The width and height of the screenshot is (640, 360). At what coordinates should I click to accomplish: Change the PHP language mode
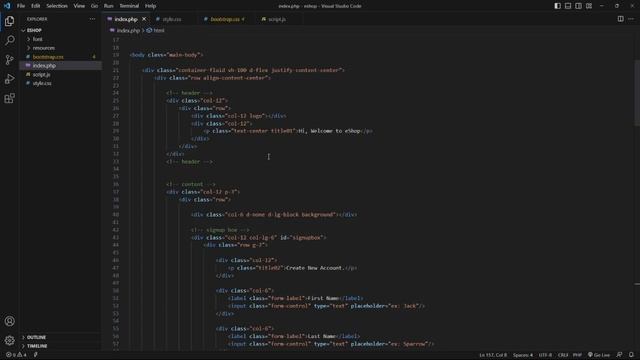pyautogui.click(x=577, y=355)
